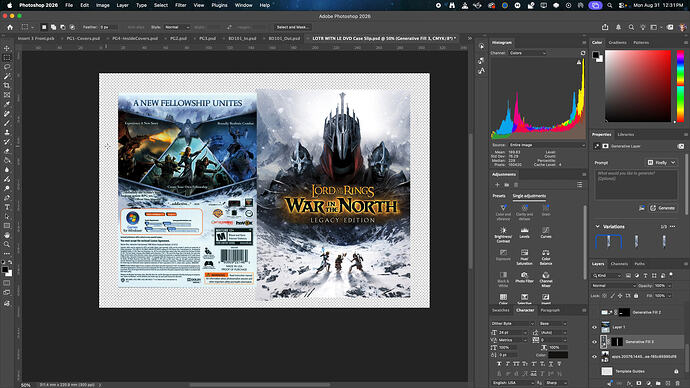The height and width of the screenshot is (388, 690).
Task: Open the Filter menu
Action: pos(180,5)
